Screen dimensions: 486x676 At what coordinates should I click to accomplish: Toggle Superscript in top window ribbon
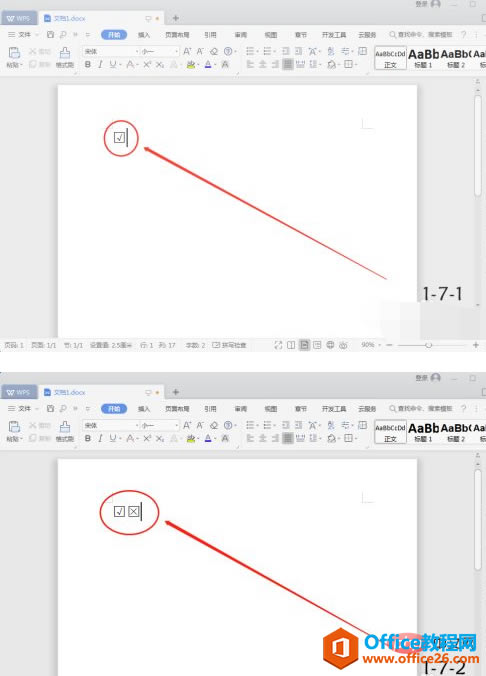click(147, 65)
